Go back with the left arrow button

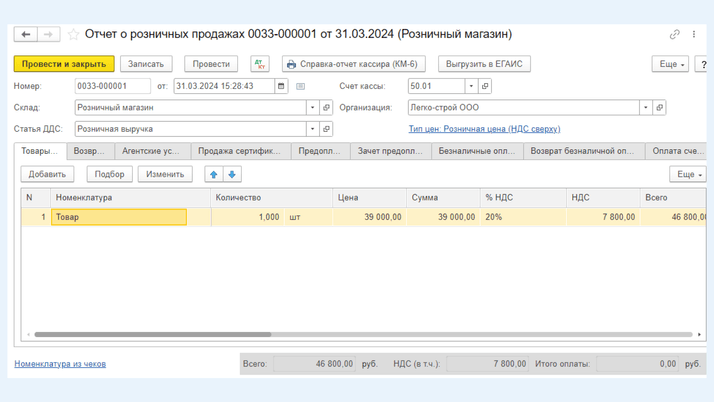(x=26, y=35)
